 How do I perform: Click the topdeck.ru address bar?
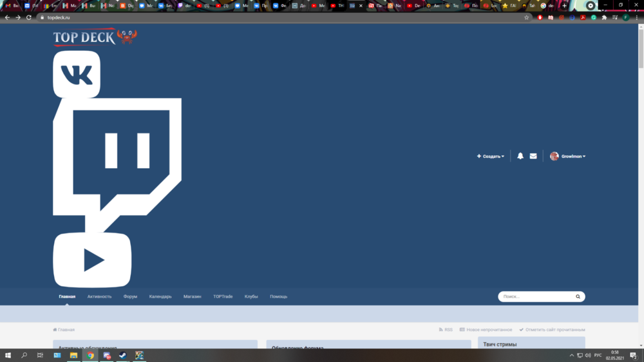click(x=283, y=17)
